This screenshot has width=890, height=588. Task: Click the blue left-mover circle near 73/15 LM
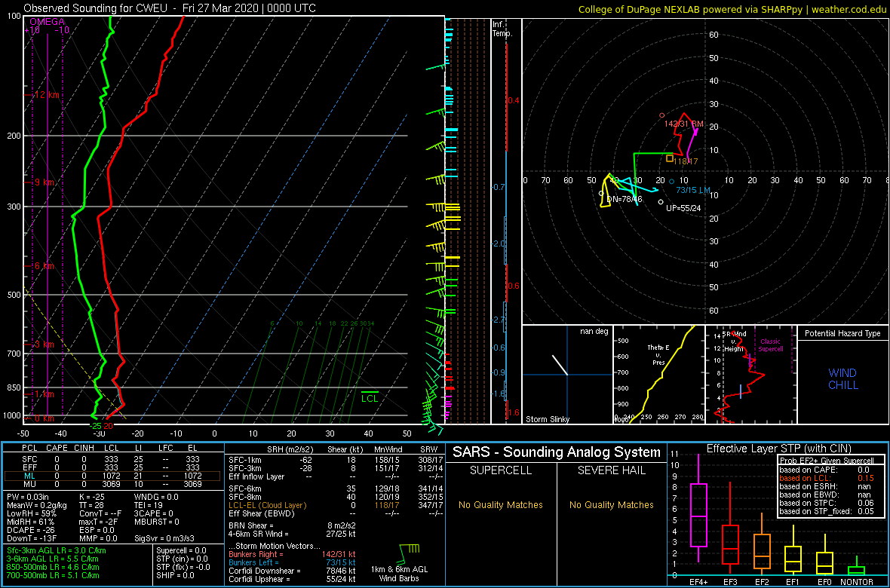pos(671,181)
